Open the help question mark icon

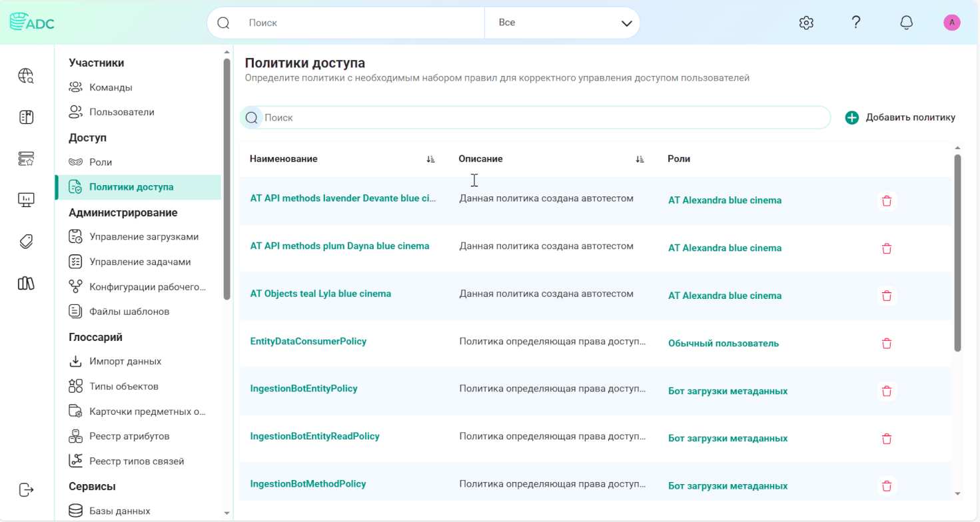(x=856, y=22)
